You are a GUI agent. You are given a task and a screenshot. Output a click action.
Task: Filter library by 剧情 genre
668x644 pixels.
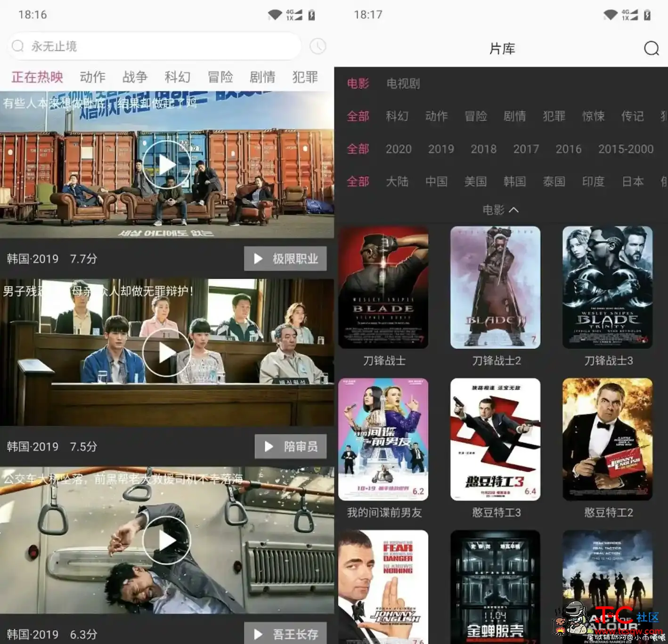click(x=514, y=116)
